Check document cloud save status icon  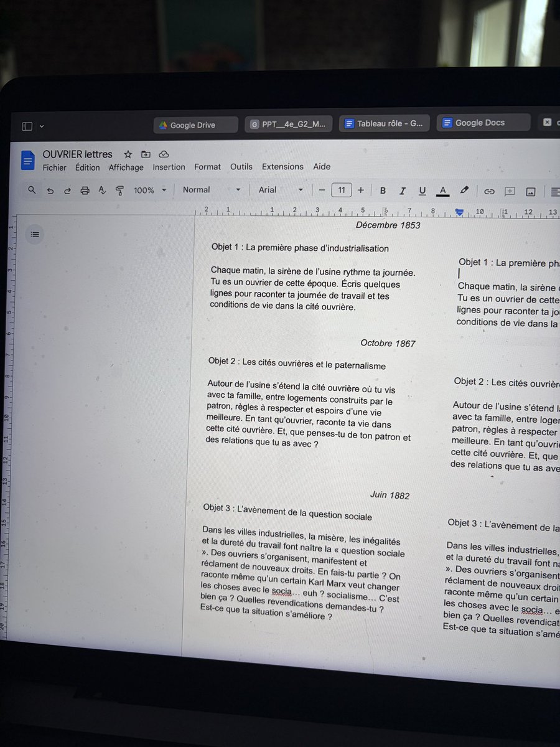tap(164, 154)
